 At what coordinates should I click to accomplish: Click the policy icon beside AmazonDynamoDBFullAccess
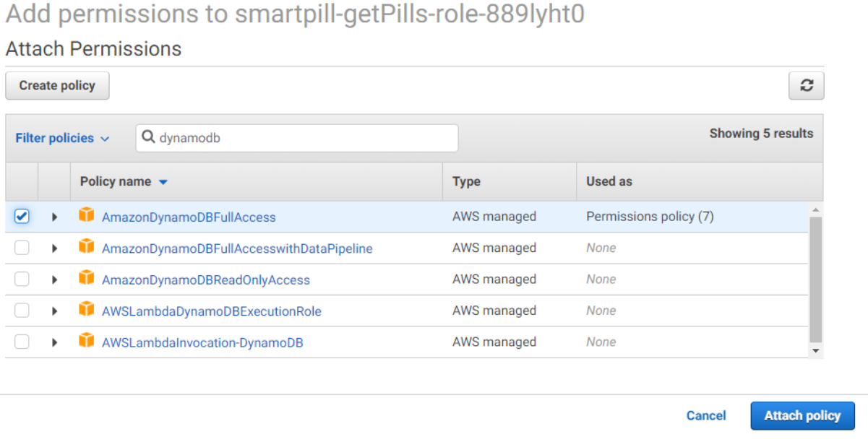click(x=86, y=216)
